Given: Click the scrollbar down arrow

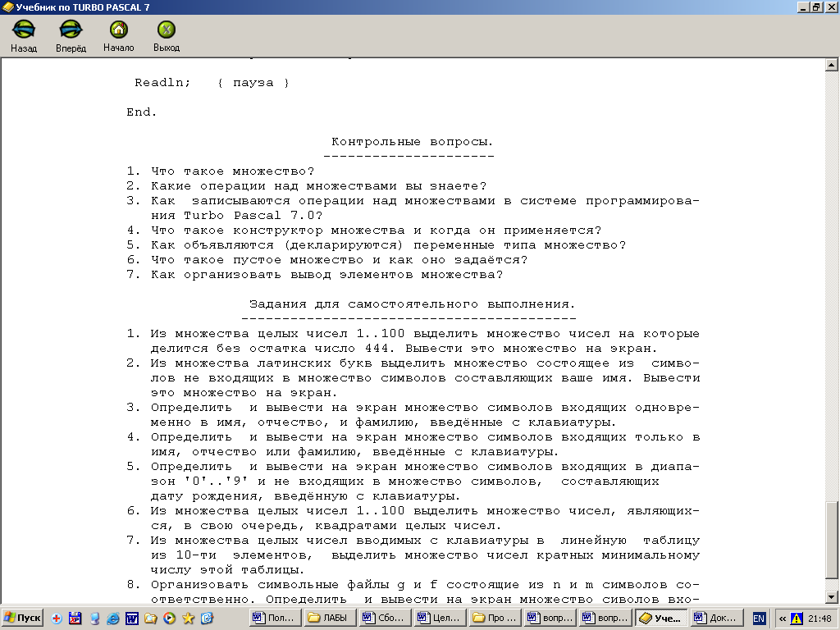Looking at the screenshot, I should tap(832, 596).
